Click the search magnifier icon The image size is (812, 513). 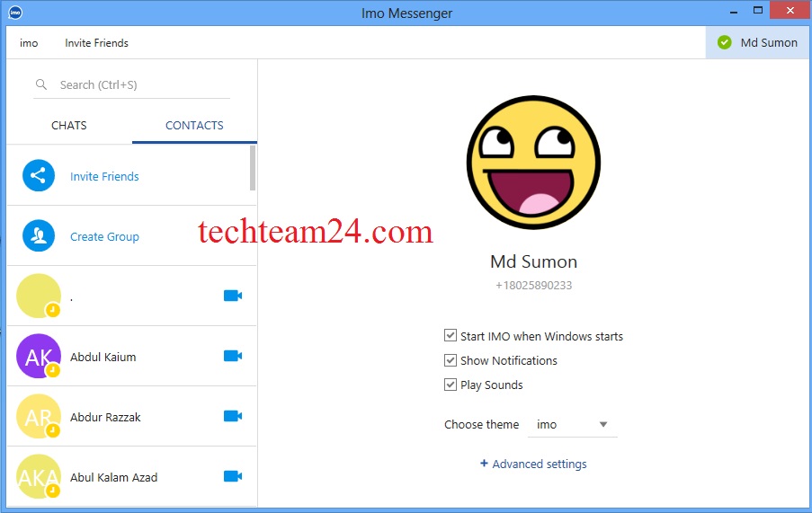tap(40, 84)
